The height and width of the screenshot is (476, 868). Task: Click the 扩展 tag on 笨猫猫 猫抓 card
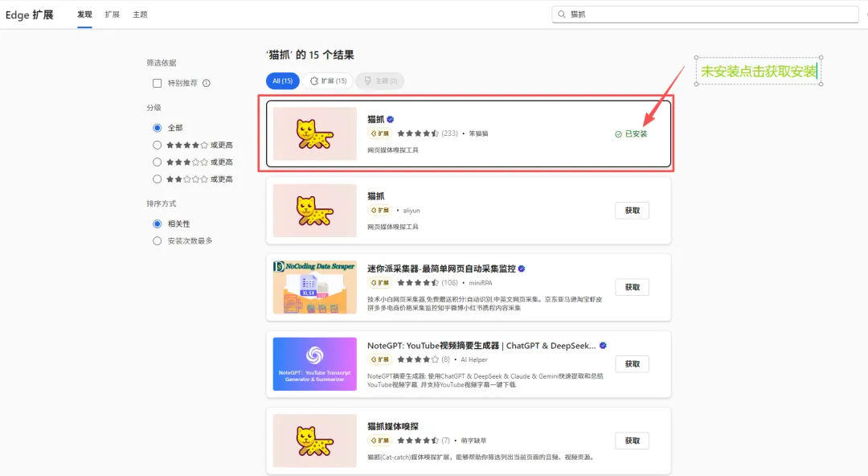(379, 133)
